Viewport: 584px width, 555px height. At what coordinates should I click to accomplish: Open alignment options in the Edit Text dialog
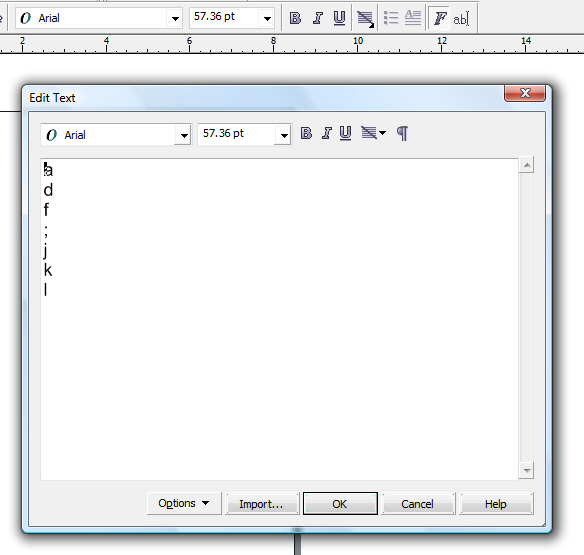point(373,133)
